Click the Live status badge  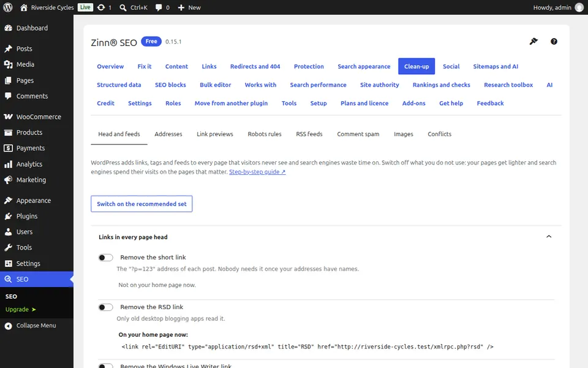point(85,7)
